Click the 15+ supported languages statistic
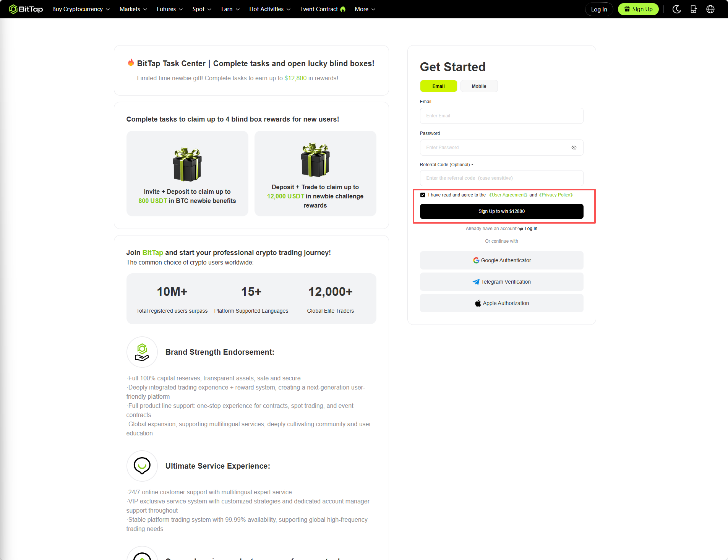This screenshot has height=560, width=728. click(x=251, y=292)
